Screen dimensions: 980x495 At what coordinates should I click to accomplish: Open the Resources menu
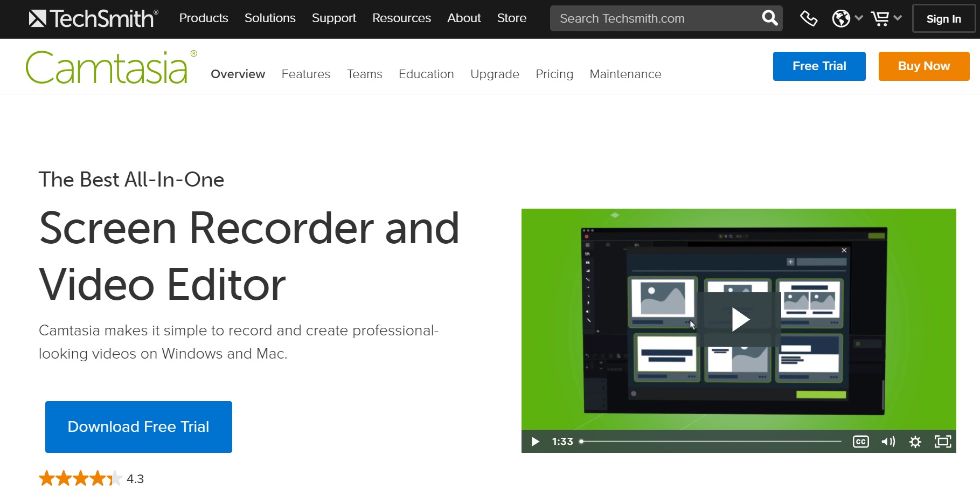pyautogui.click(x=402, y=18)
